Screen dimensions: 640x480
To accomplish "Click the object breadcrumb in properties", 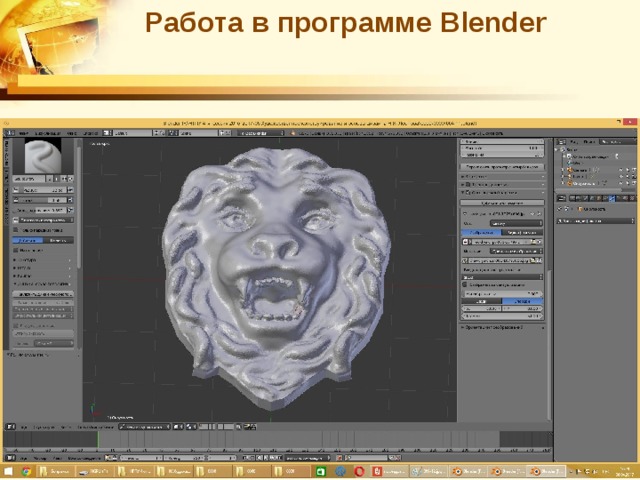I will (591, 209).
